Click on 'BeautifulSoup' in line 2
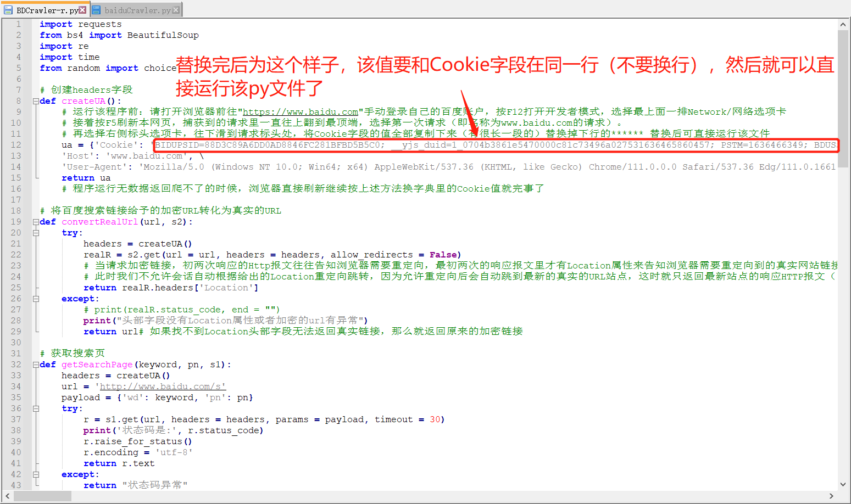851x504 pixels. coord(163,35)
